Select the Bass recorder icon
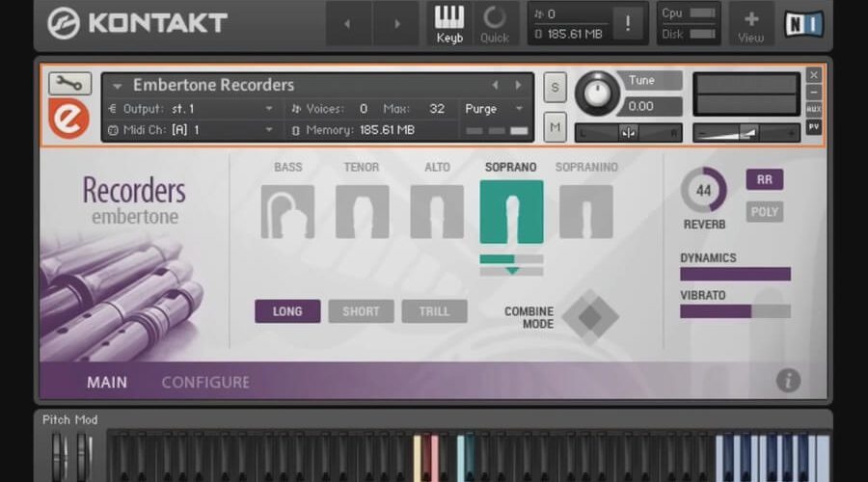The image size is (868, 482). [x=287, y=211]
